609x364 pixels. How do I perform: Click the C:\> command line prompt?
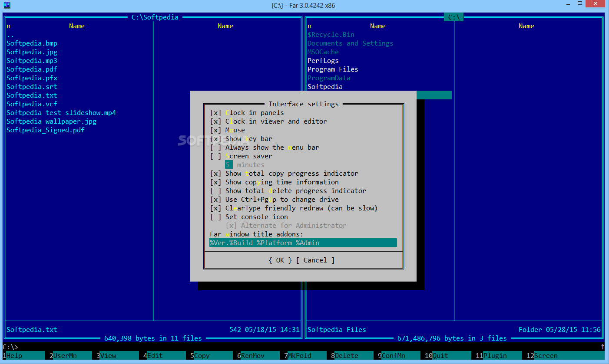[x=10, y=347]
